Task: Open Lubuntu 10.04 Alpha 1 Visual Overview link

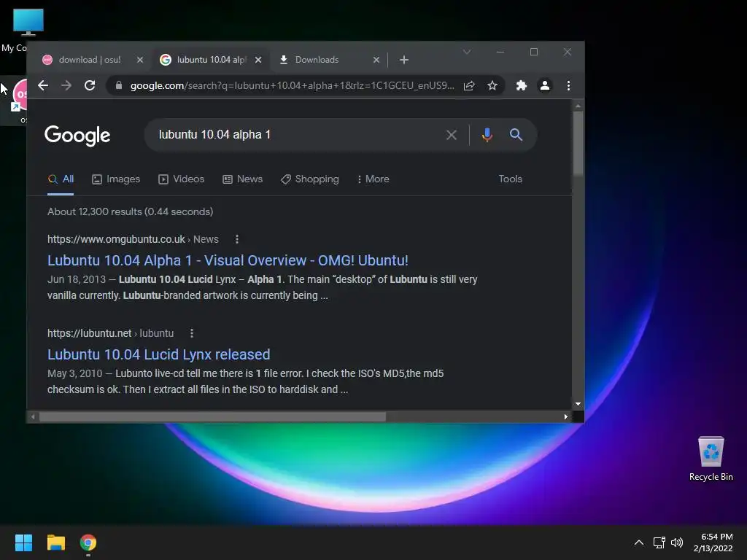Action: pos(228,260)
